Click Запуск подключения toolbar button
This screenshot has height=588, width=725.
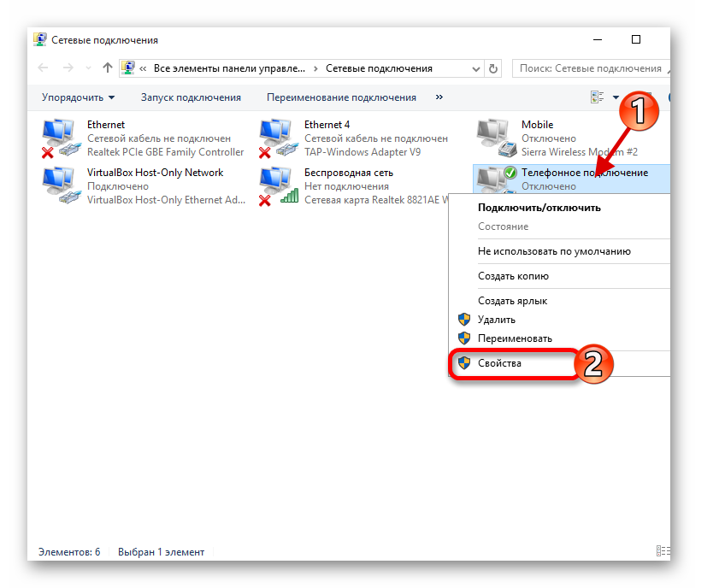[x=191, y=97]
